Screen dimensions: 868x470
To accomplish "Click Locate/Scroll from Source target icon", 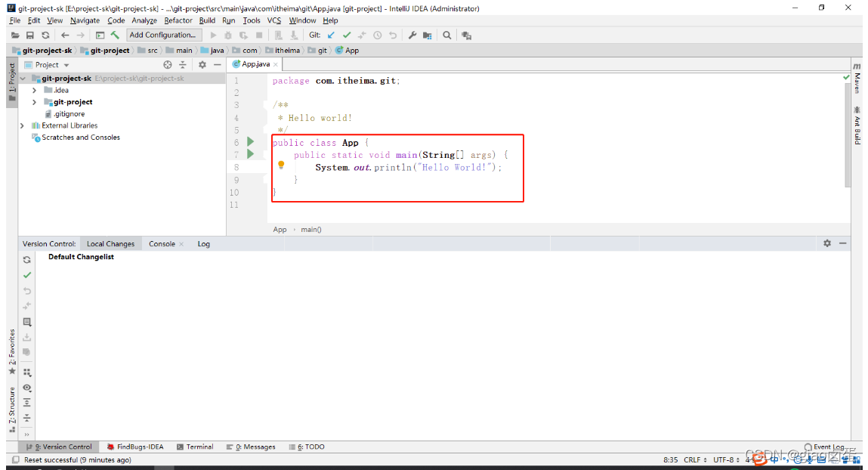I will pos(168,65).
